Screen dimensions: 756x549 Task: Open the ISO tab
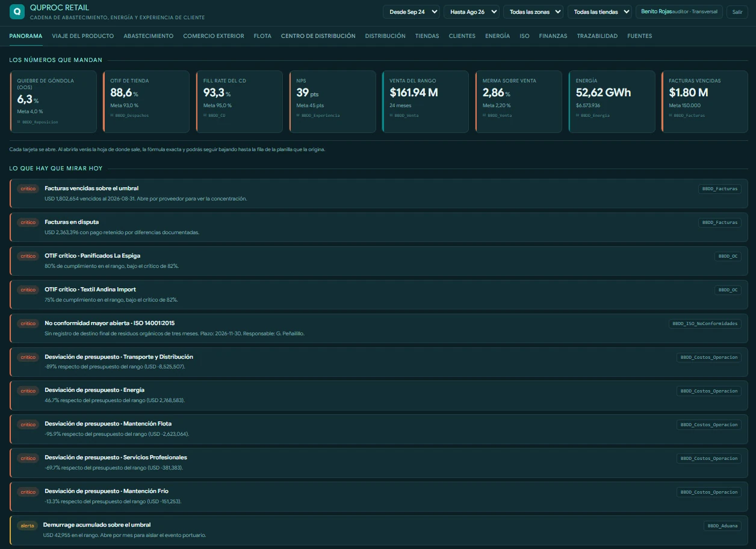[524, 36]
